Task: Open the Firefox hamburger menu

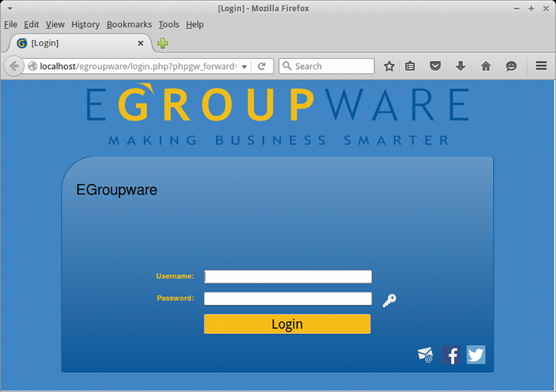Action: pyautogui.click(x=541, y=66)
